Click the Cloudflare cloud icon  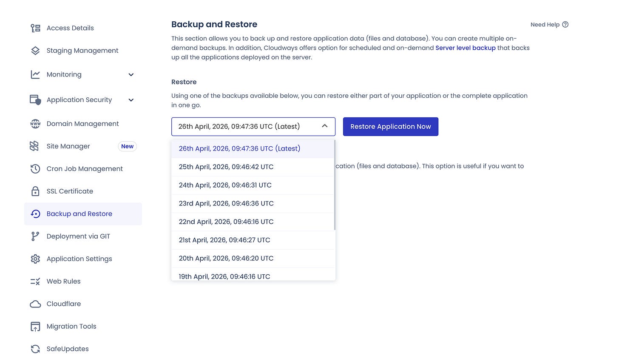pos(35,304)
